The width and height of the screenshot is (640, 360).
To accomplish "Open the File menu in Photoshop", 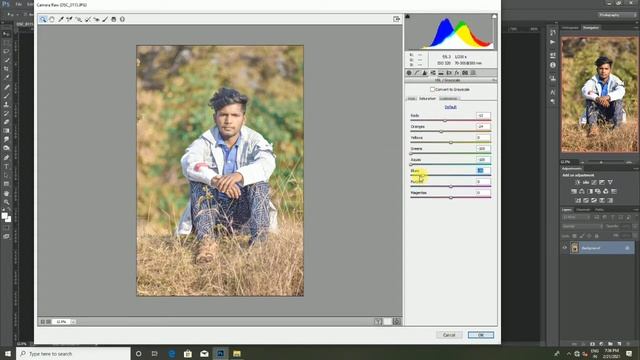I will click(x=19, y=4).
